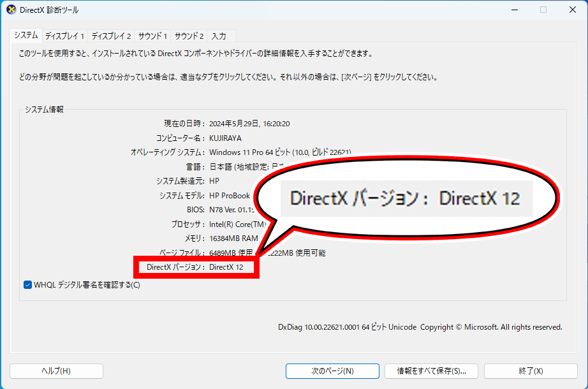Save all info with 情報をすべて保存(S) button
Image resolution: width=588 pixels, height=389 pixels.
[x=431, y=371]
